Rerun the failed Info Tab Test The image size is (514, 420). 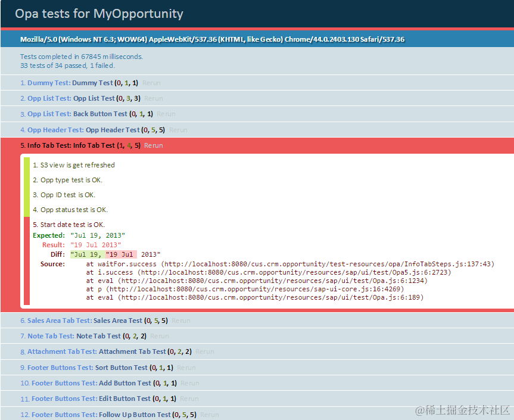154,145
